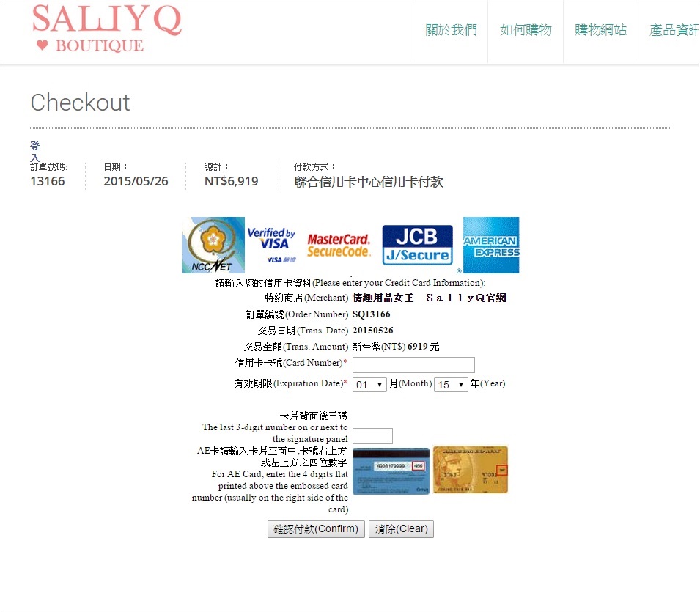This screenshot has height=612, width=700.
Task: Focus the Card Number input field
Action: click(413, 365)
